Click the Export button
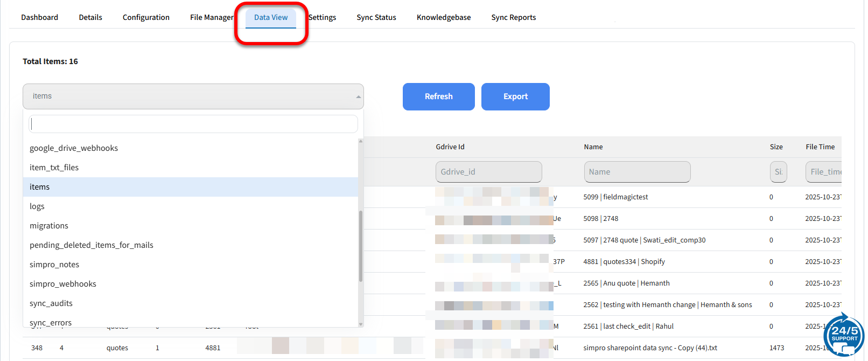Screen dimensions: 868x361 point(515,96)
